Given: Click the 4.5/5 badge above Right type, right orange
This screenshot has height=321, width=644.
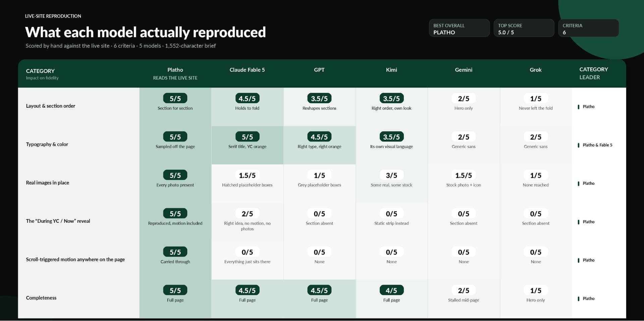Looking at the screenshot, I should (319, 137).
